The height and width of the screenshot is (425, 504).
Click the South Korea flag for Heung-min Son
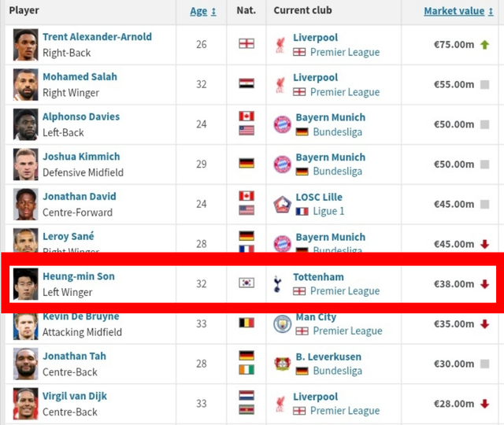[x=246, y=283]
